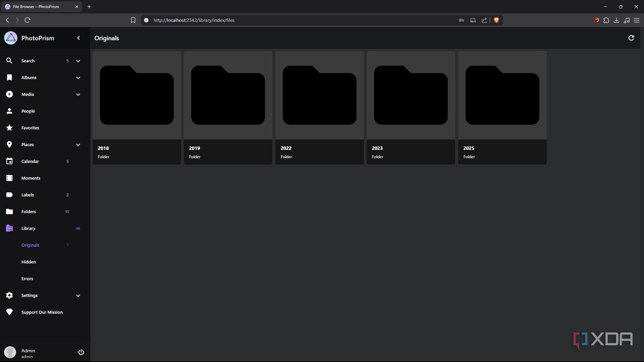Collapse the sidebar with the chevron arrow
The height and width of the screenshot is (362, 644).
78,38
